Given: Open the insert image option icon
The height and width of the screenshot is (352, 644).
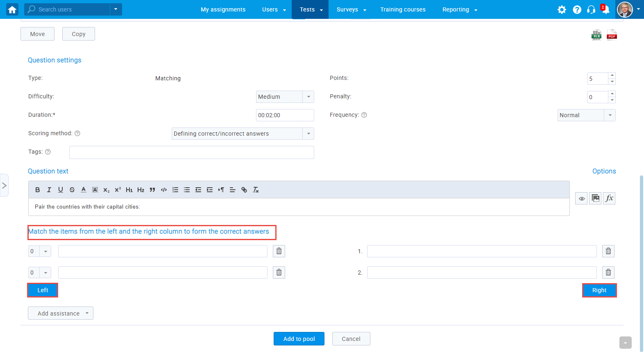Looking at the screenshot, I should (x=595, y=198).
